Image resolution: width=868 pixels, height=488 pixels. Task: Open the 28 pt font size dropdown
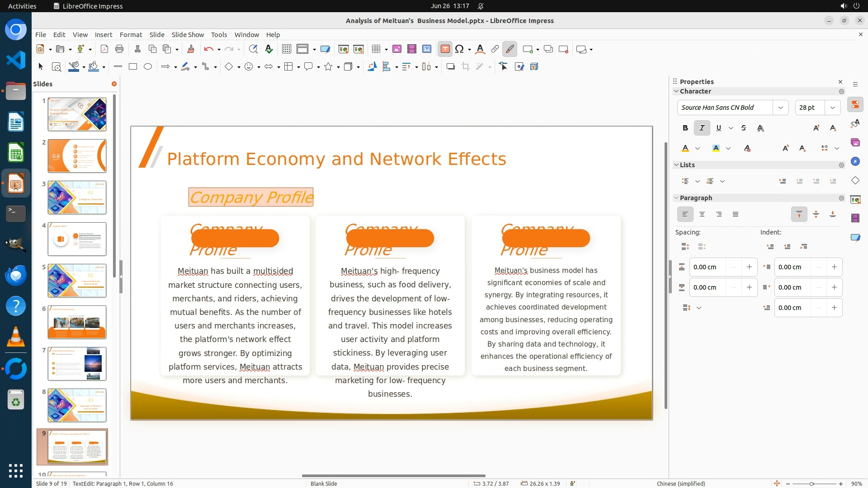click(x=832, y=108)
